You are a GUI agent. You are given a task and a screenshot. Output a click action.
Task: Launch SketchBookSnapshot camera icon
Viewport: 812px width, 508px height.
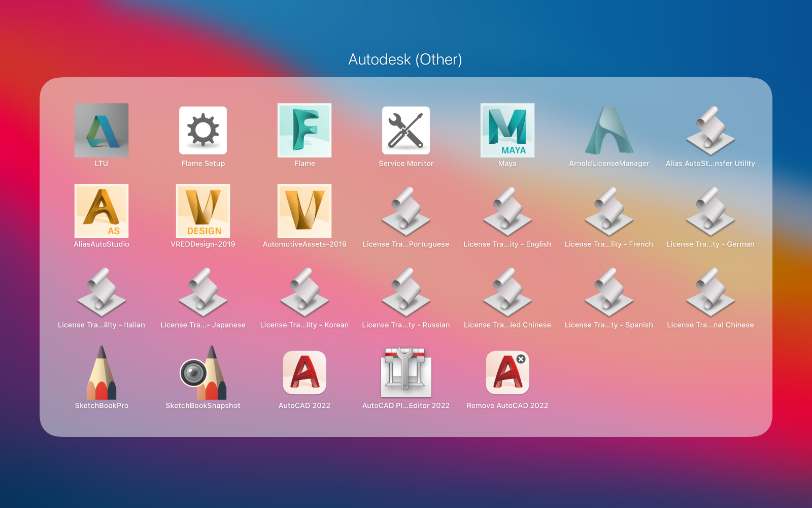point(203,372)
